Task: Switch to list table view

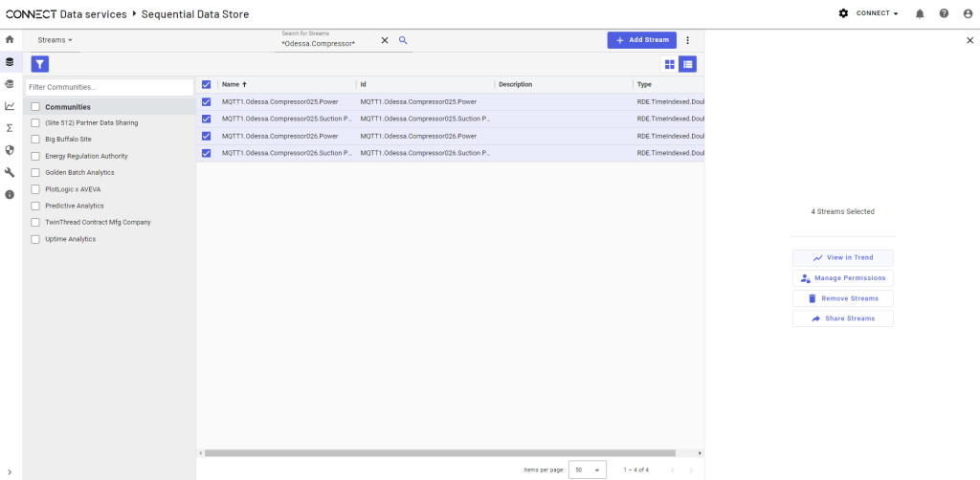Action: click(687, 64)
